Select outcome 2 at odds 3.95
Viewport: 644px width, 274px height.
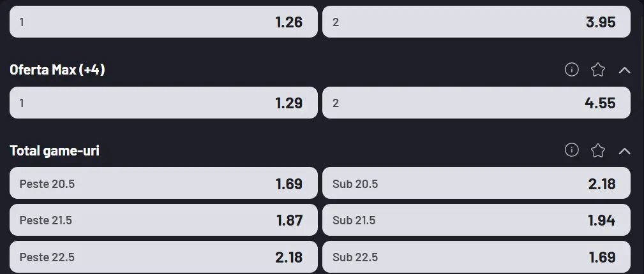[x=476, y=22]
